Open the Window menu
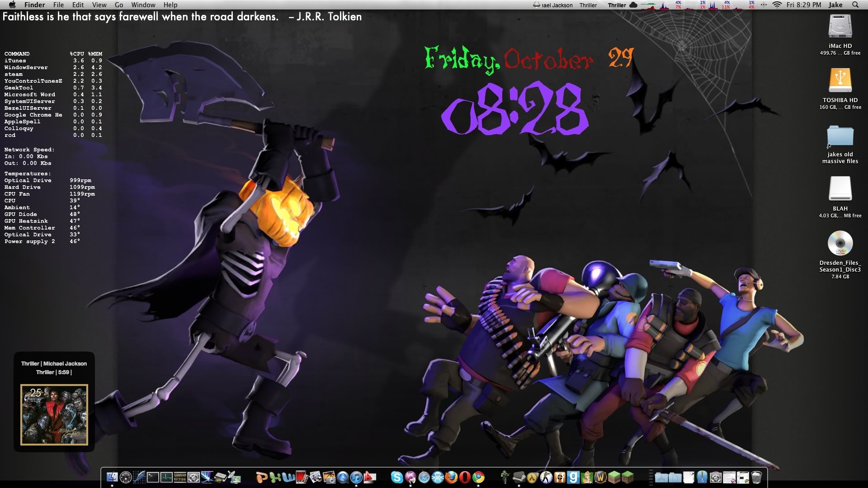The image size is (868, 488). 143,5
